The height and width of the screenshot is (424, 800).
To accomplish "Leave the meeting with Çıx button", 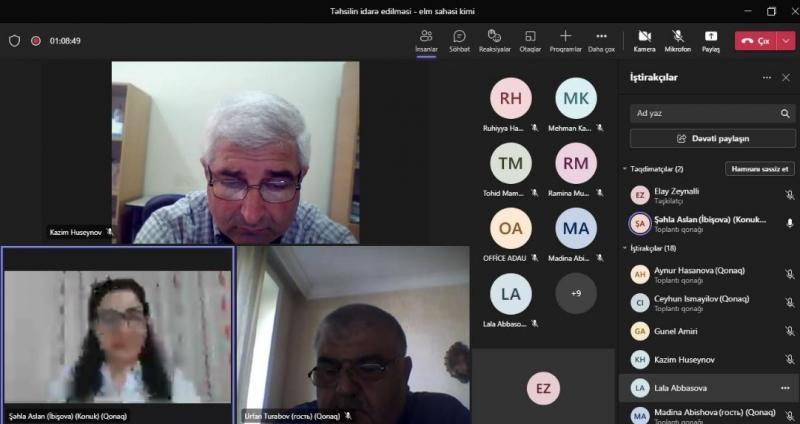I will click(x=756, y=41).
